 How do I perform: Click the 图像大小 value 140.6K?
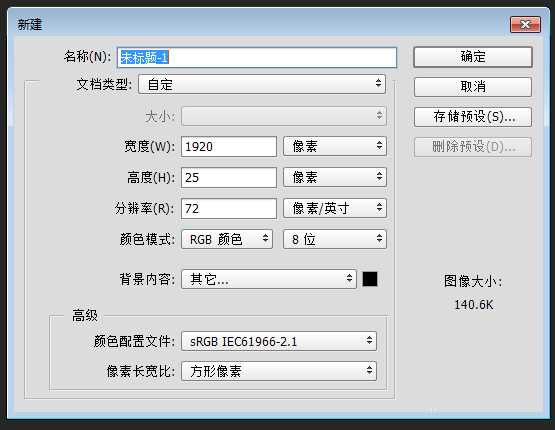[473, 305]
